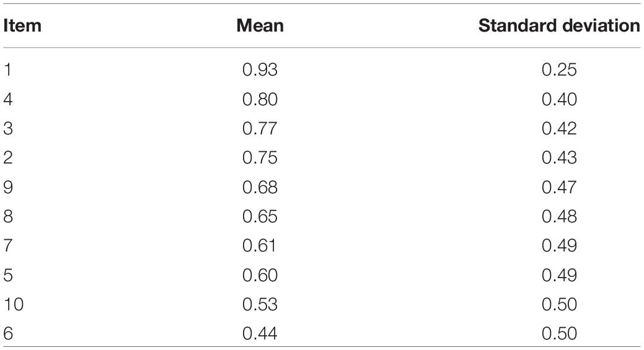
Task: Click the standard deviation value 0.43
Action: click(x=559, y=157)
